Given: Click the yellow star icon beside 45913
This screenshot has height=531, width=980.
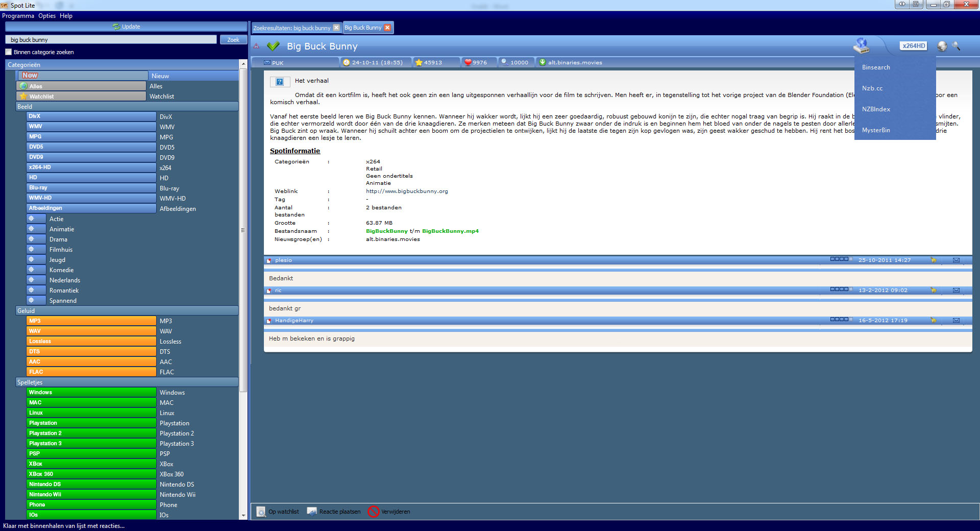Looking at the screenshot, I should [x=419, y=62].
